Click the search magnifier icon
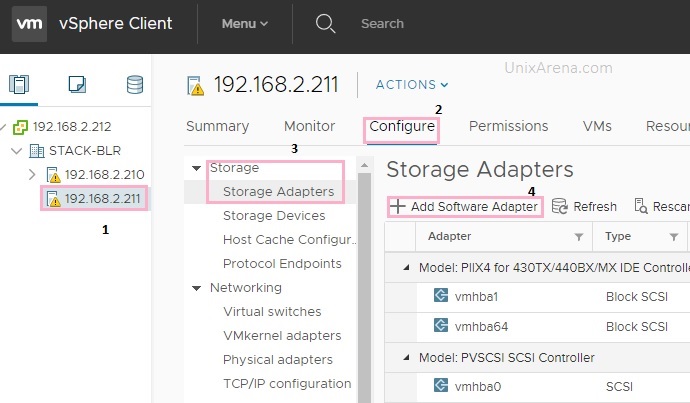This screenshot has height=403, width=690. (326, 23)
